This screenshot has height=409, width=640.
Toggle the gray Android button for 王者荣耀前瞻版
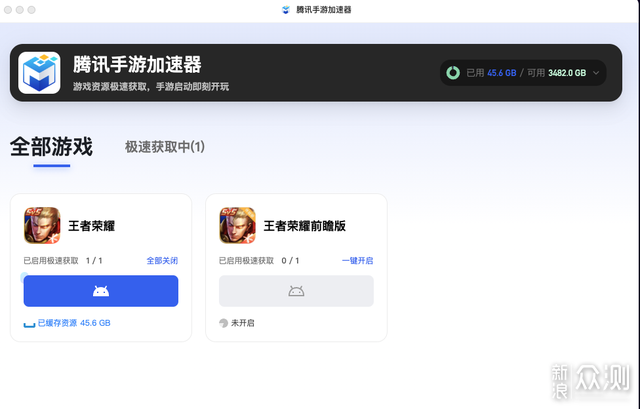pyautogui.click(x=296, y=291)
